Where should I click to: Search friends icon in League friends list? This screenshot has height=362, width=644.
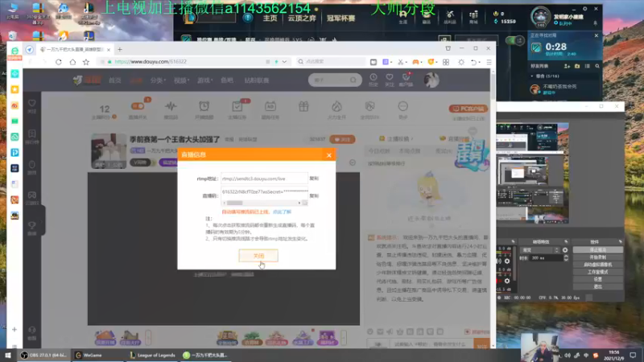[597, 66]
